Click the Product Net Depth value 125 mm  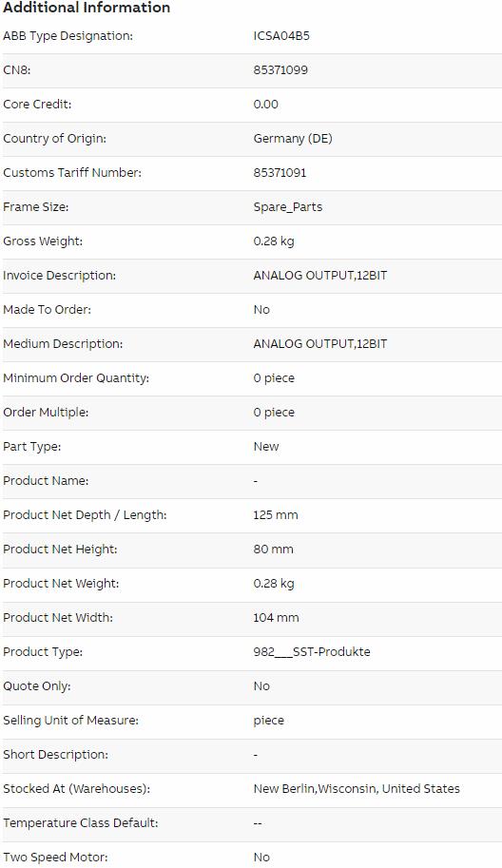[x=276, y=515]
